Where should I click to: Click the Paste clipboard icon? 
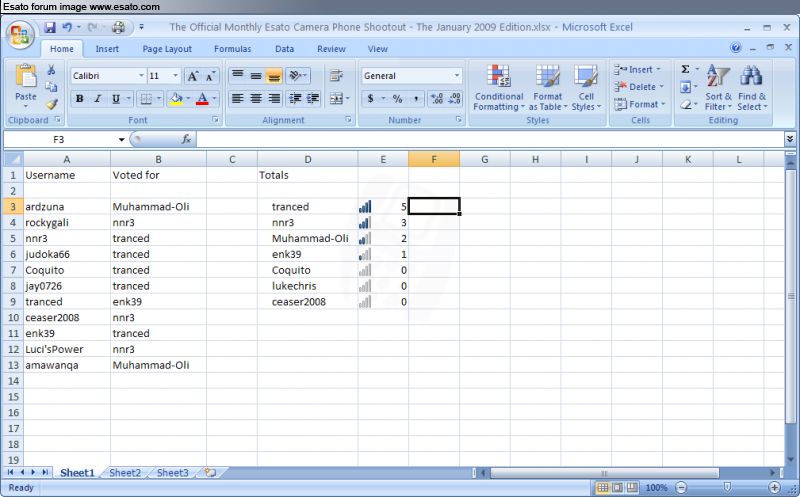click(26, 77)
